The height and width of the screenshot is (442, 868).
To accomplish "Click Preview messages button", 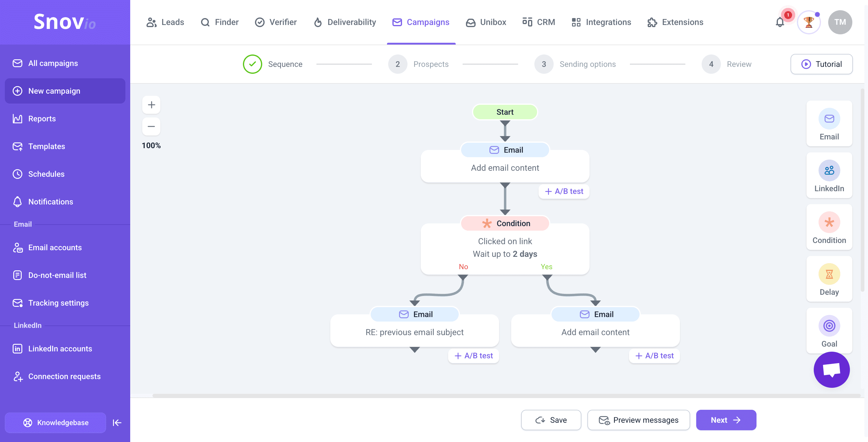I will click(638, 420).
